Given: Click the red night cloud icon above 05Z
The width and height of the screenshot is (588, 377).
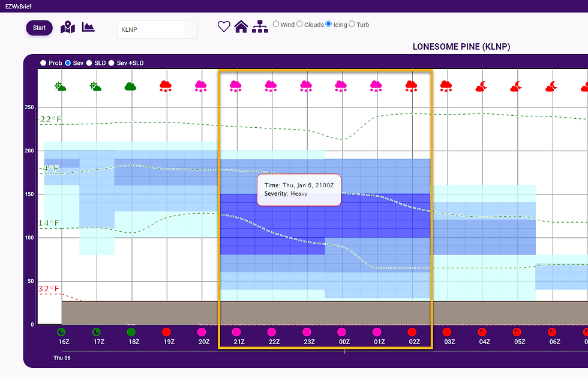Looking at the screenshot, I should pyautogui.click(x=516, y=86).
